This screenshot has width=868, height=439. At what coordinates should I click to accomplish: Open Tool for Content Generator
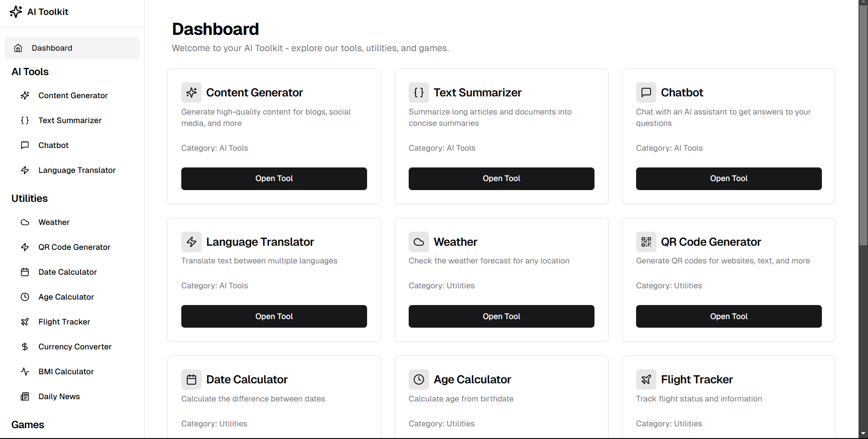coord(274,179)
